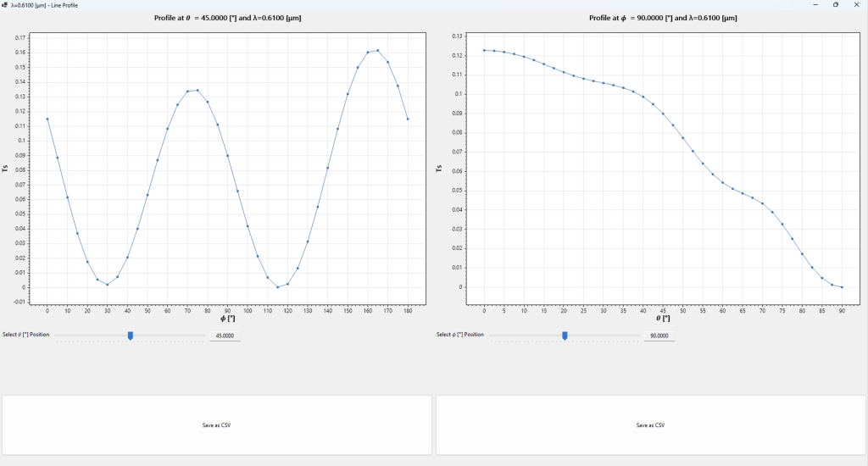This screenshot has width=868, height=466.
Task: Click the Line Profile app icon in title bar
Action: pyautogui.click(x=5, y=5)
